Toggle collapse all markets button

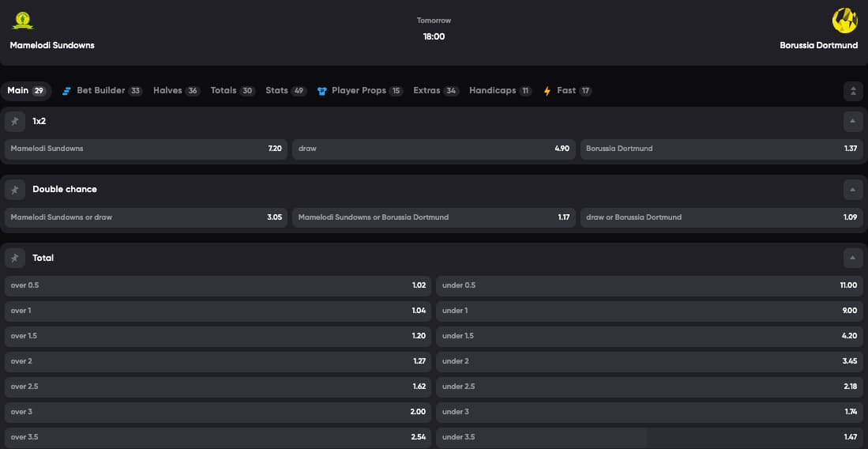[x=853, y=91]
